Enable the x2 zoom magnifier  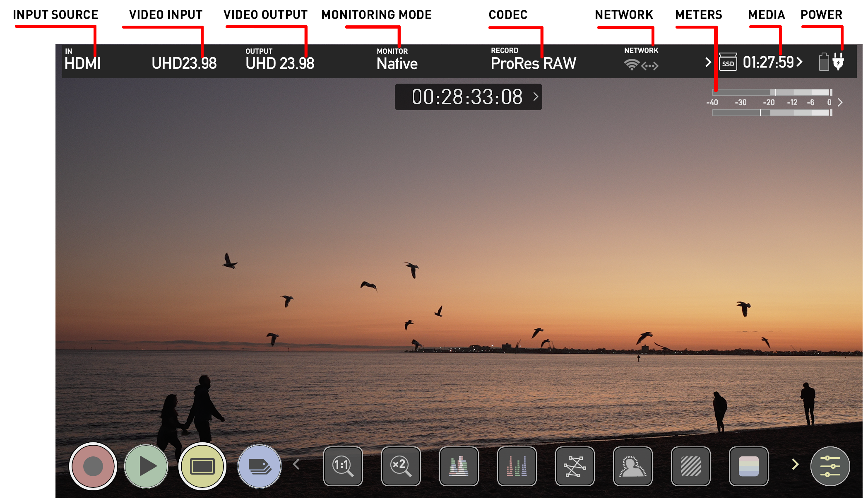pyautogui.click(x=401, y=466)
